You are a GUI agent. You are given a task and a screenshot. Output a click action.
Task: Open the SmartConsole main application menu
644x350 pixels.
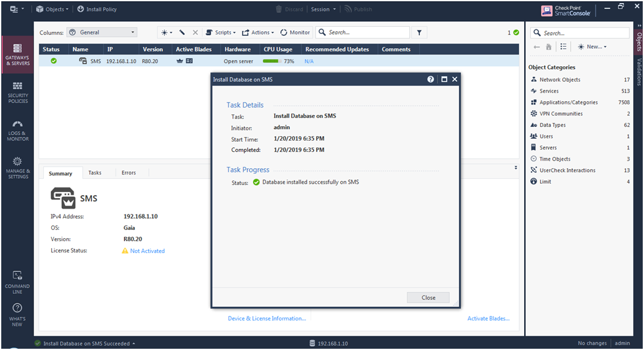coord(16,9)
